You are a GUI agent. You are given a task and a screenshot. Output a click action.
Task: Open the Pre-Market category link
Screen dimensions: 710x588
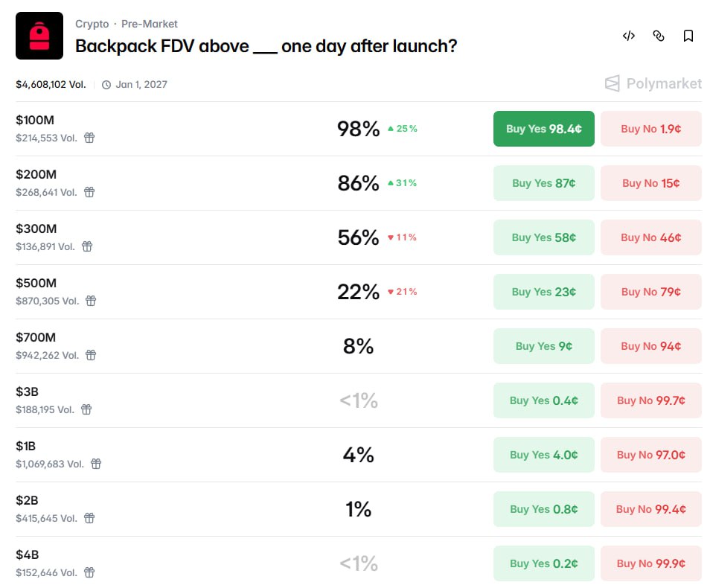click(x=150, y=24)
